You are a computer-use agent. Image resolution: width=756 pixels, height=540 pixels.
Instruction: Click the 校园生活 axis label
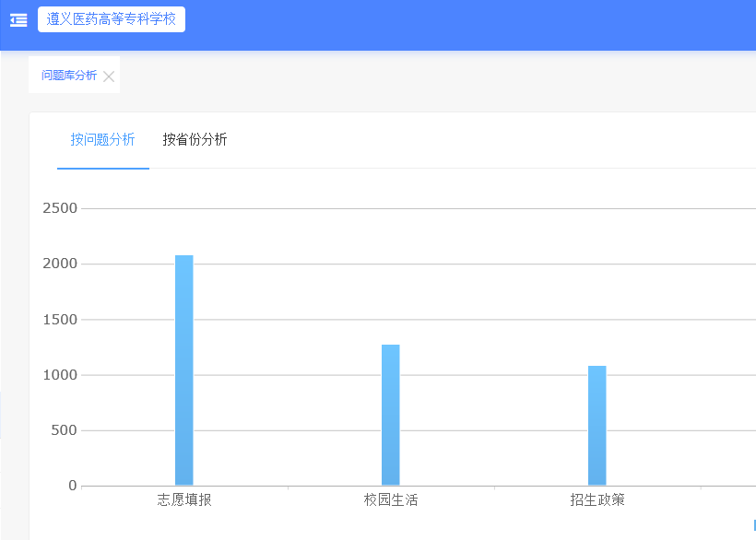pos(391,500)
